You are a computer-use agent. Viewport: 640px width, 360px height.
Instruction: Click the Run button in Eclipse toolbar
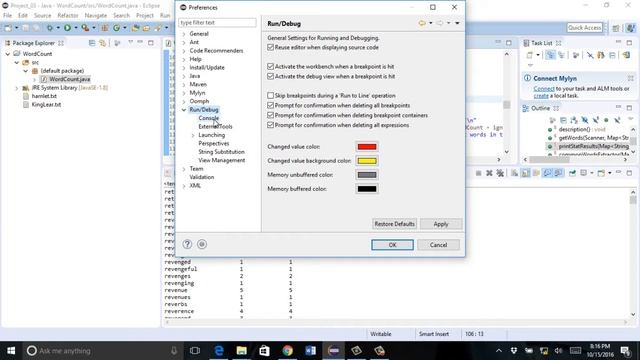pos(67,28)
